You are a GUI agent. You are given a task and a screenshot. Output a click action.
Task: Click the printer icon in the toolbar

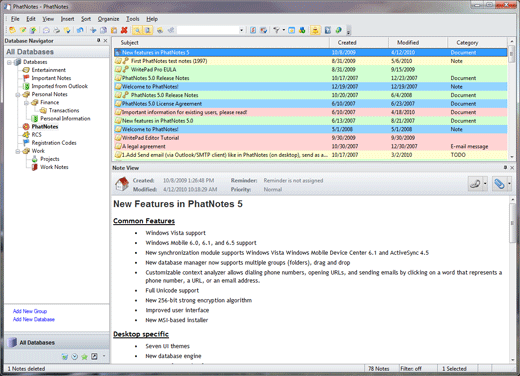[57, 30]
